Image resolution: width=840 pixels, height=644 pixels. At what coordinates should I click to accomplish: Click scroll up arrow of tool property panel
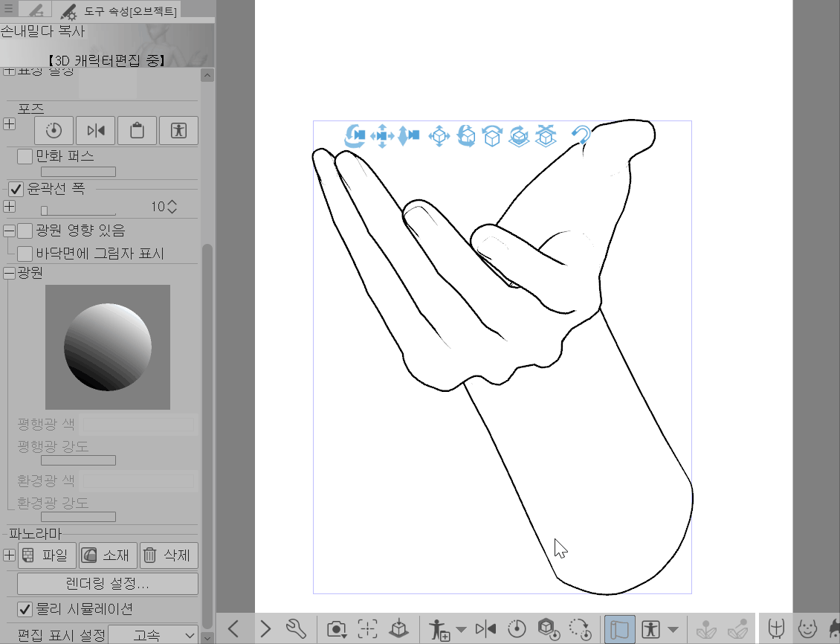[x=207, y=75]
